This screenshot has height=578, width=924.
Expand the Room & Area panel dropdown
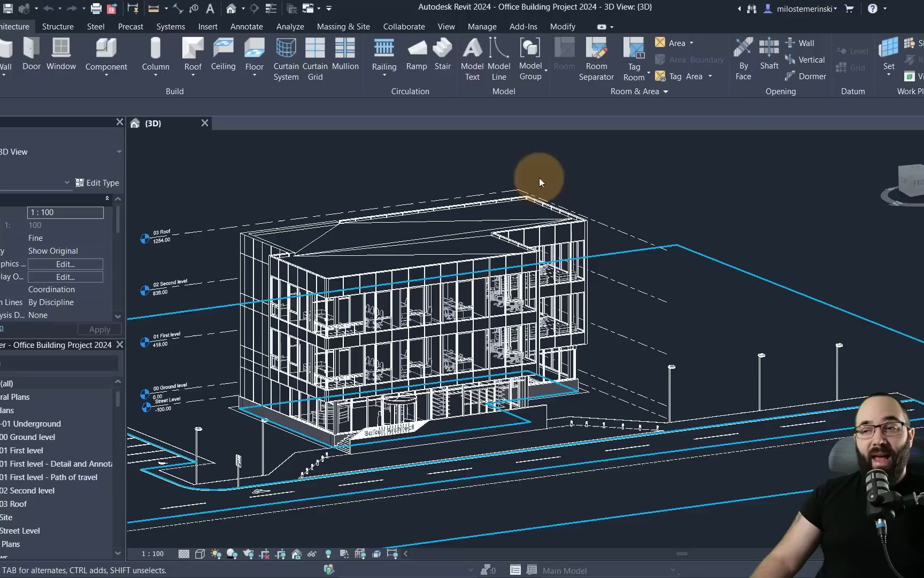click(x=665, y=92)
